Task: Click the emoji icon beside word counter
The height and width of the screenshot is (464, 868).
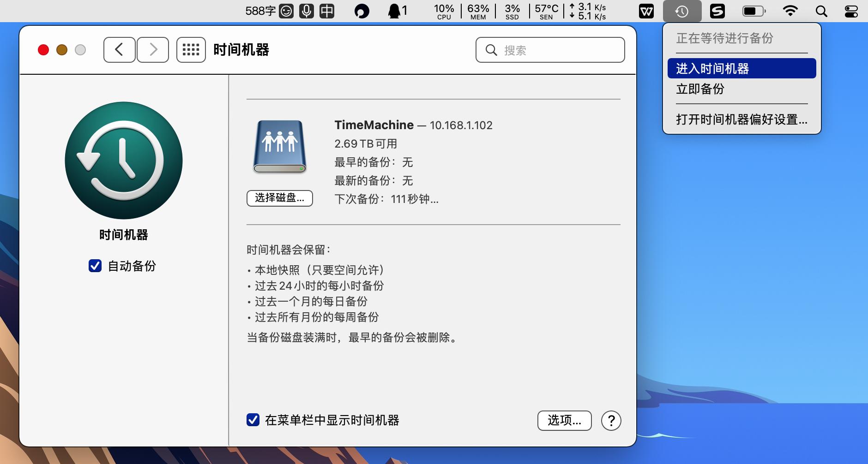Action: pyautogui.click(x=287, y=11)
